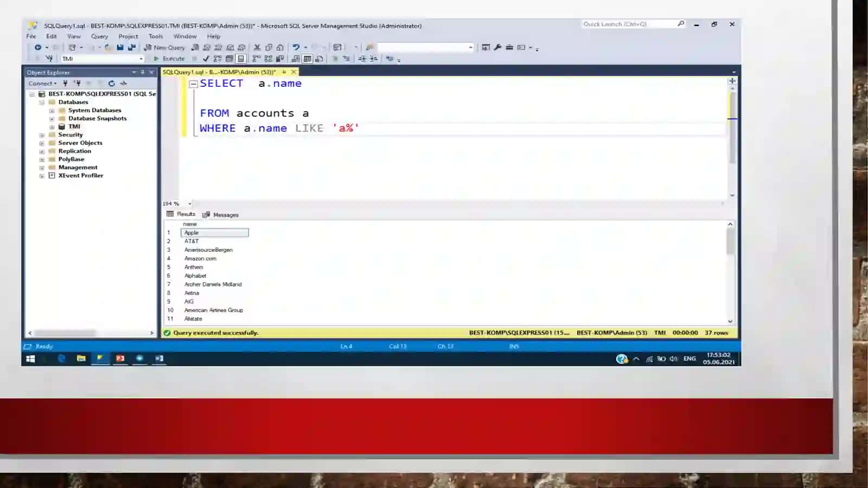Viewport: 868px width, 488px height.
Task: Click the New Query toolbar button
Action: [164, 48]
